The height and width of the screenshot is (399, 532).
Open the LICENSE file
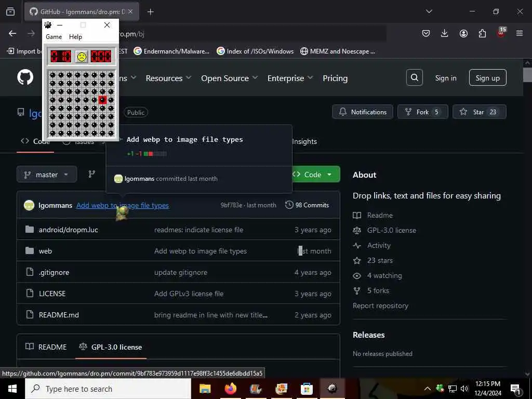point(52,294)
